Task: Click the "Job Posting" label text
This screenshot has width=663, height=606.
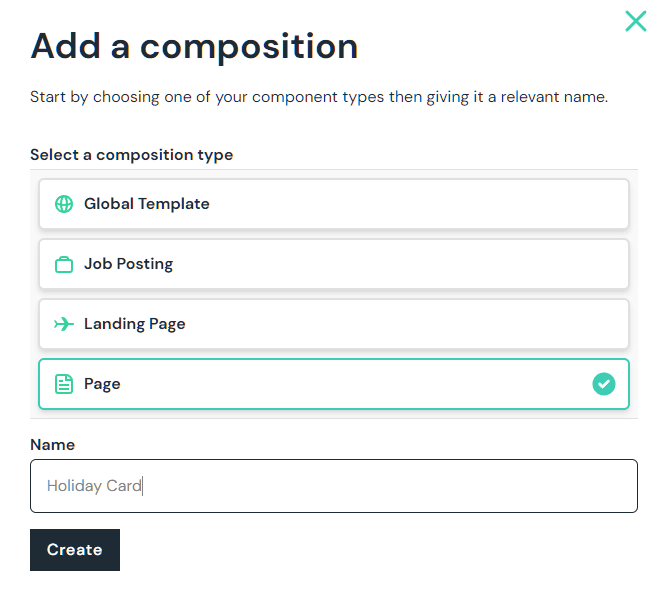Action: point(128,264)
